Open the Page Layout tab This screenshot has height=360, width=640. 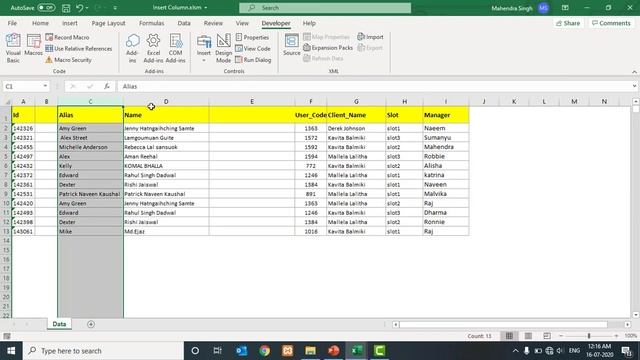(109, 23)
